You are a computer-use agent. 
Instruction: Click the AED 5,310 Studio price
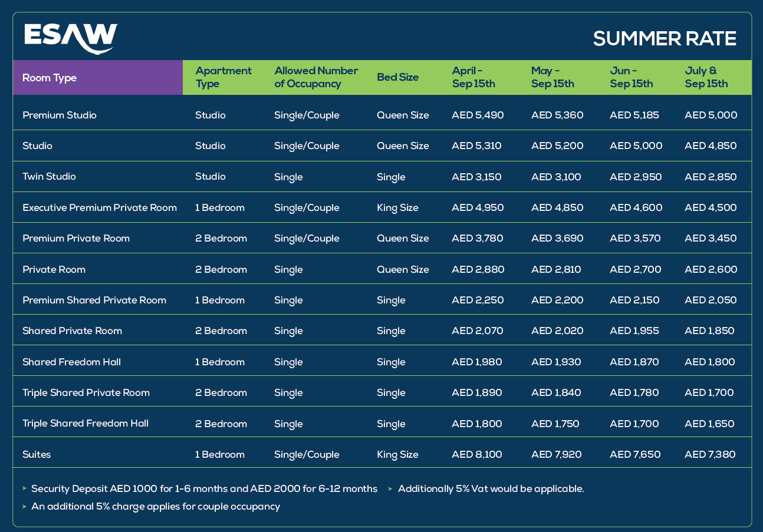point(476,146)
